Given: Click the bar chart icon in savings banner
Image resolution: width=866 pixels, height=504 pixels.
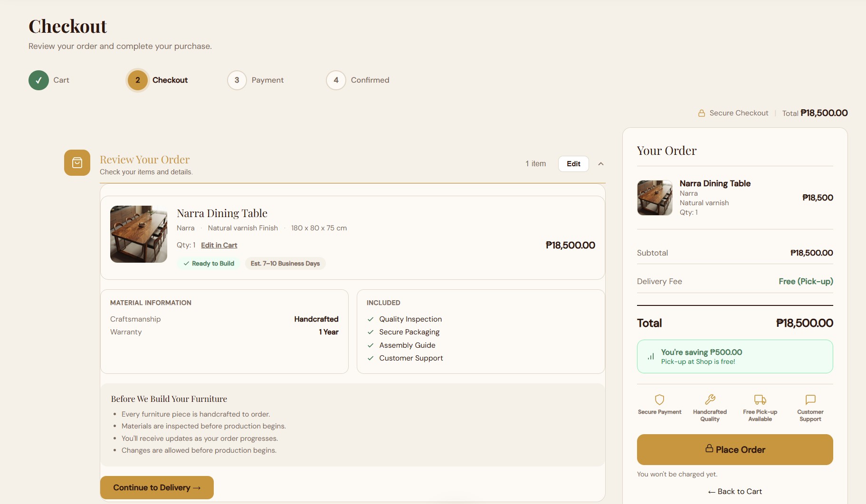Looking at the screenshot, I should tap(651, 356).
